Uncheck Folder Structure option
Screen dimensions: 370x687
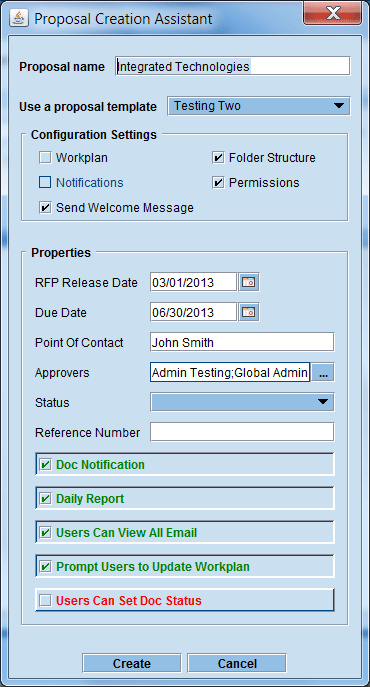[218, 158]
